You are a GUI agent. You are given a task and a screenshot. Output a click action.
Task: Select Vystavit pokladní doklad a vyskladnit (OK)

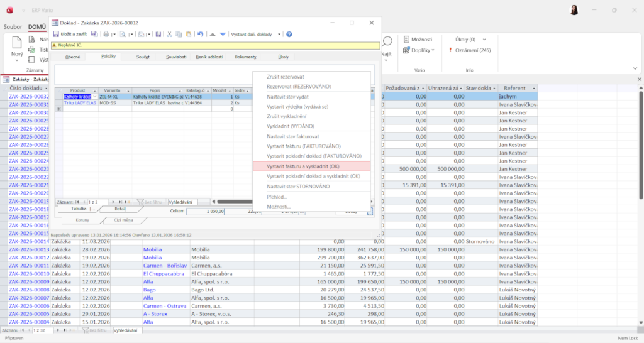click(313, 177)
